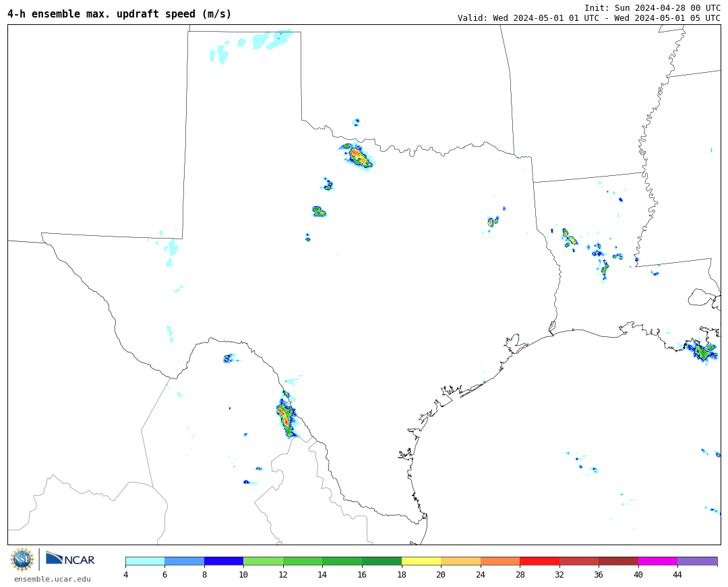728x587 pixels.
Task: Click the green 14-16 color swatch
Action: 342,561
